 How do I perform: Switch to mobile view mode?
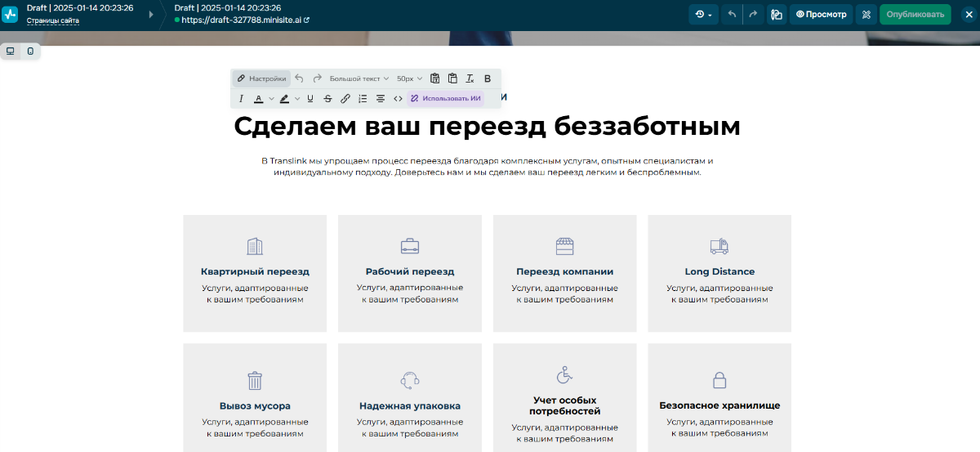click(30, 51)
